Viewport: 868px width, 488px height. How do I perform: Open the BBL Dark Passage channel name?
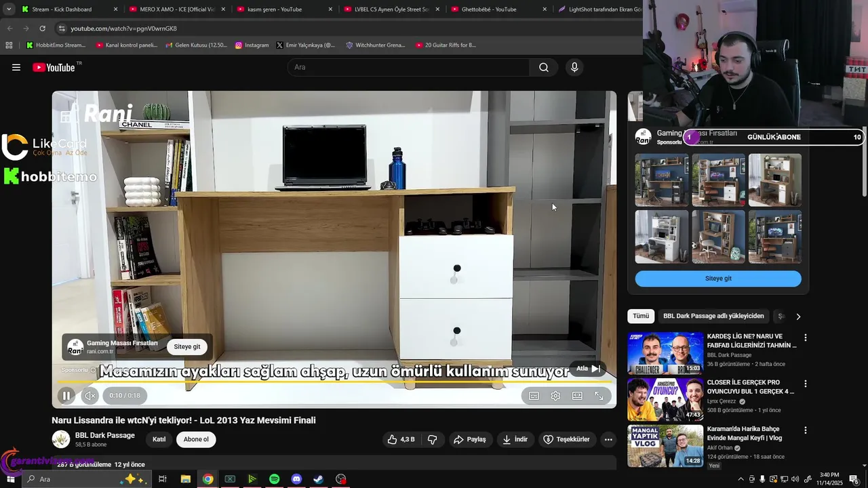[105, 435]
